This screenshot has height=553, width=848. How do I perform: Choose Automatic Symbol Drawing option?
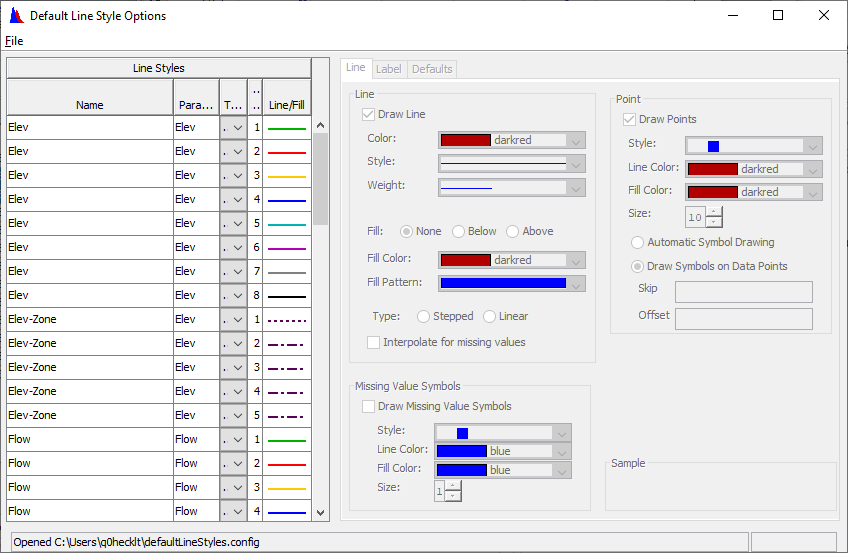click(x=637, y=242)
